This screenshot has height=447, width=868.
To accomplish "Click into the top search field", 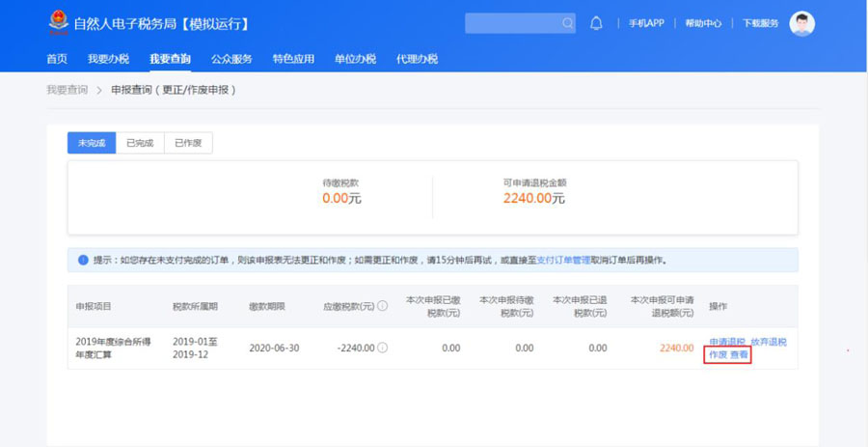I will pos(511,23).
